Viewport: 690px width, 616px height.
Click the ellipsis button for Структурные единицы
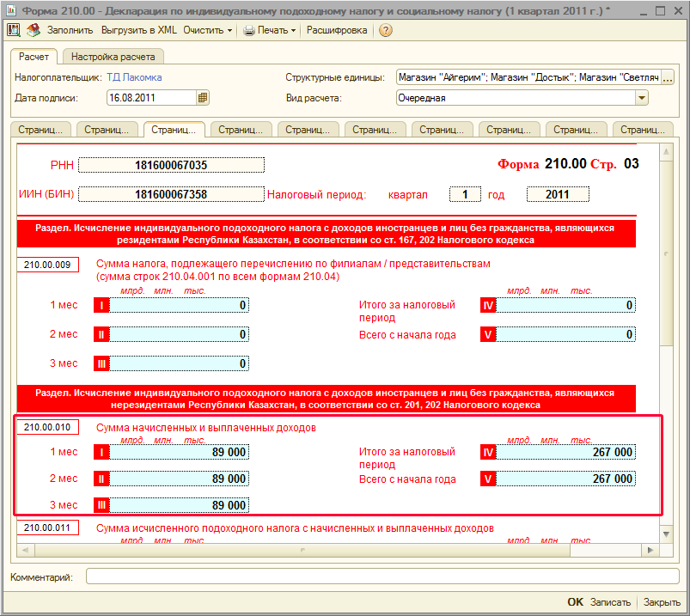(x=667, y=77)
